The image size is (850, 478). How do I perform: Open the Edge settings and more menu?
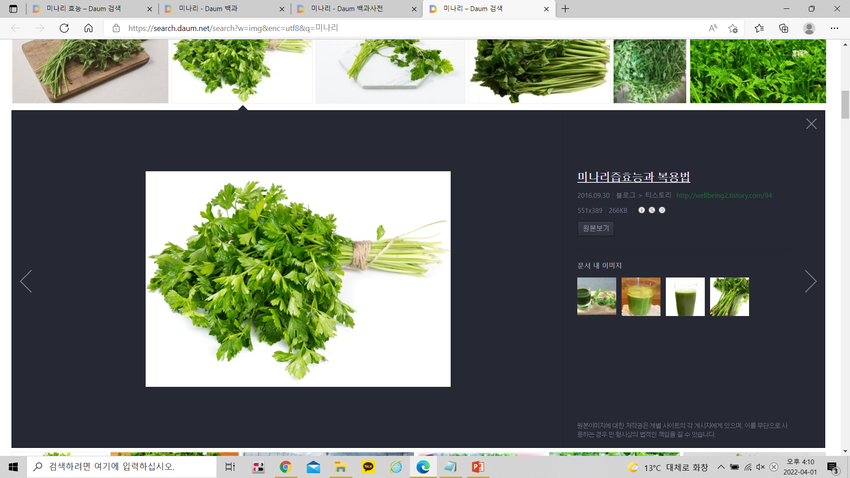coord(834,28)
